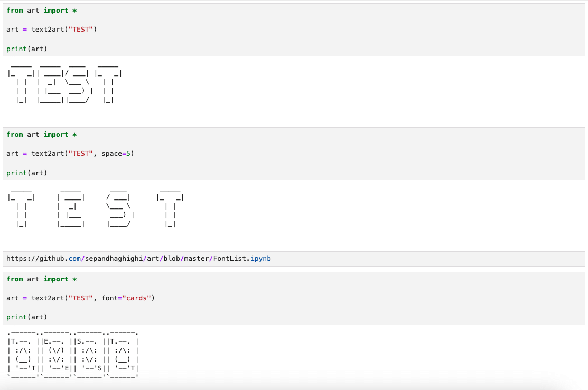Click the second code cell with space=5
The image size is (588, 390).
(294, 154)
